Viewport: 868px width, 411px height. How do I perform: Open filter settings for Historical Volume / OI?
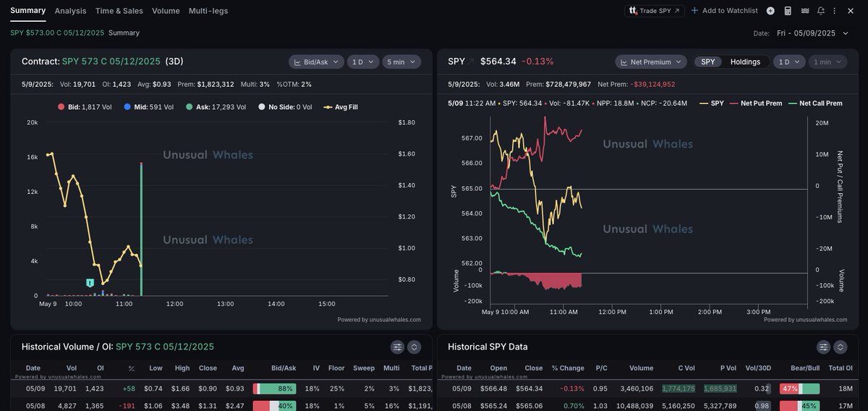(x=397, y=347)
